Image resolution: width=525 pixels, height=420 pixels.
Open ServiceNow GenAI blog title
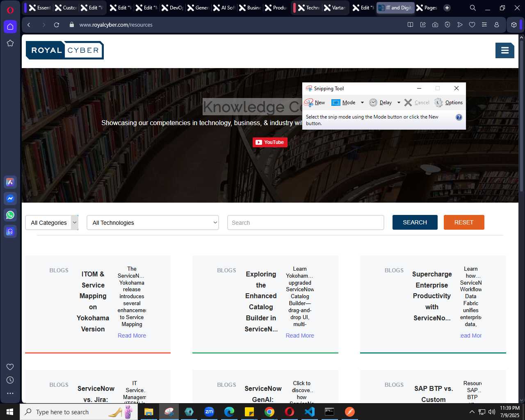tap(263, 394)
